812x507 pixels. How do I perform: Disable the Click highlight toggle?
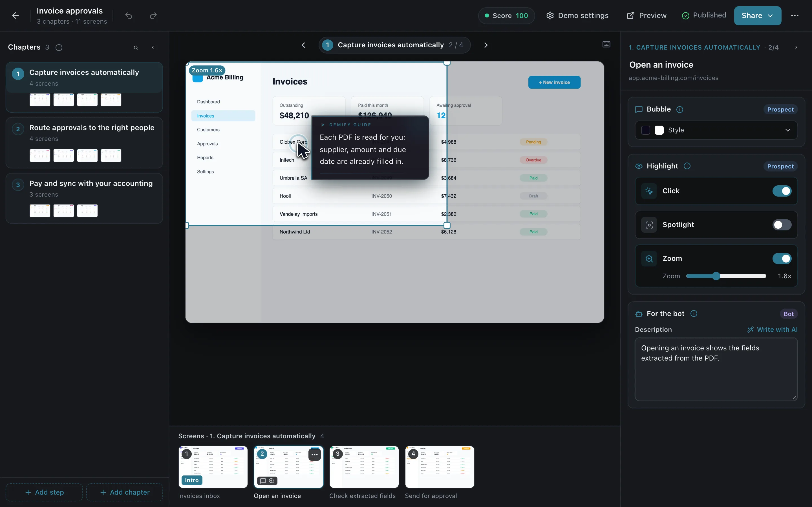pyautogui.click(x=782, y=191)
